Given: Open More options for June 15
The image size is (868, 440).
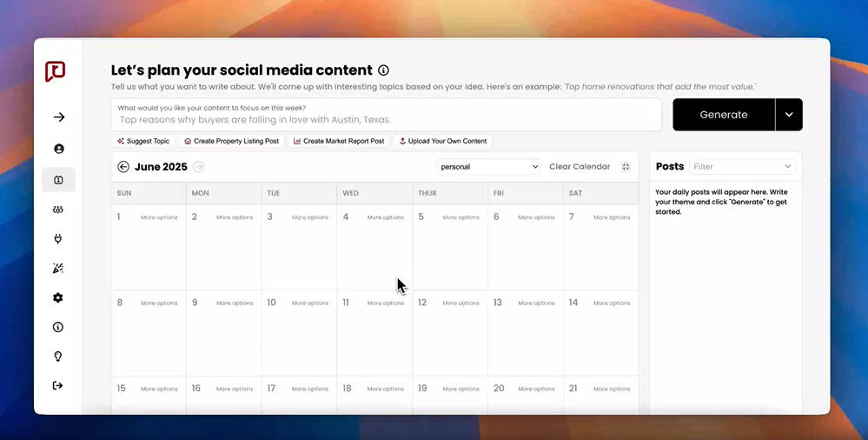Looking at the screenshot, I should pyautogui.click(x=159, y=389).
